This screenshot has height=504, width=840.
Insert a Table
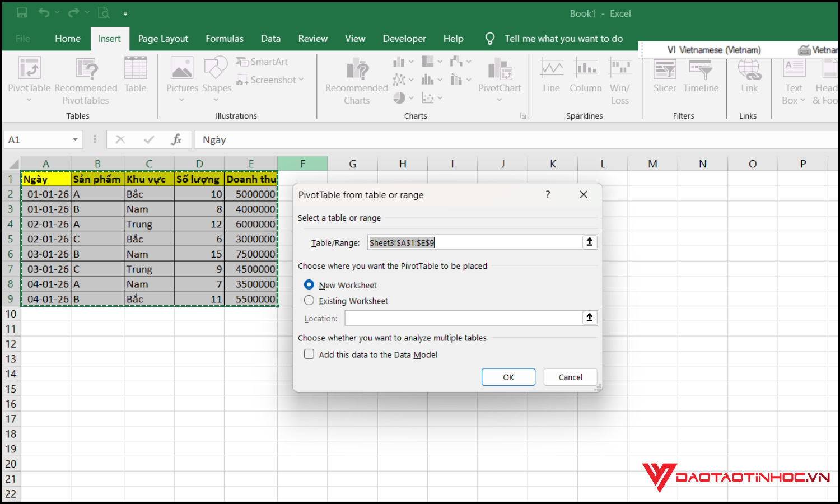coord(135,76)
